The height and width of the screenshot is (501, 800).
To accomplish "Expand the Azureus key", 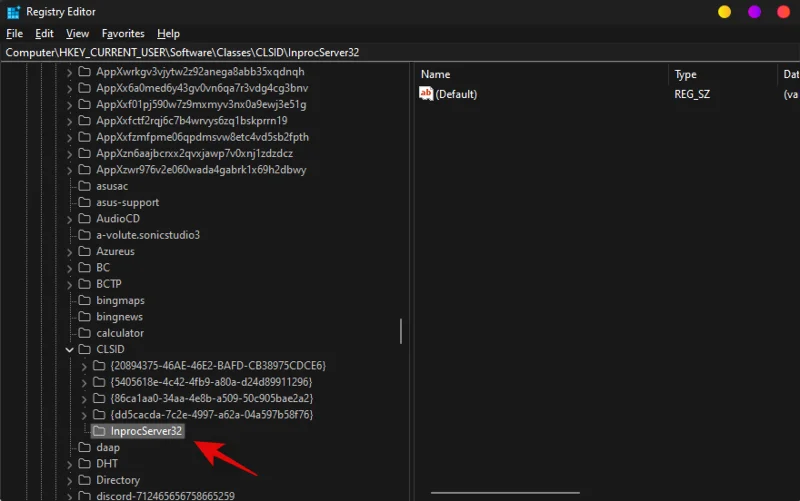I will (x=69, y=252).
